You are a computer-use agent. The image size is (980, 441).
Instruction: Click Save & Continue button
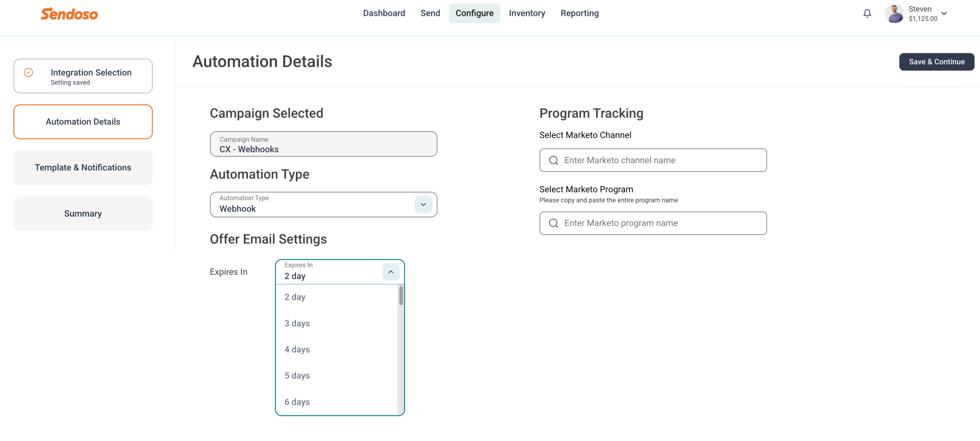click(x=936, y=62)
